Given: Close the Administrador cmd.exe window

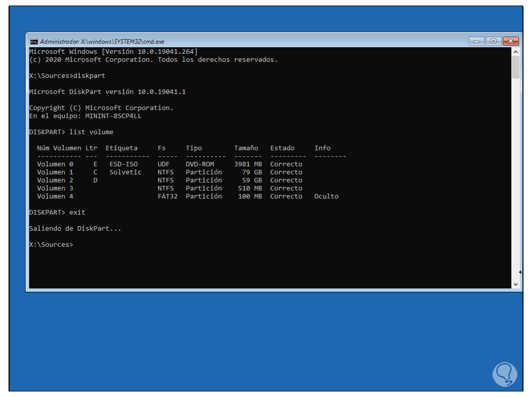Looking at the screenshot, I should click(x=510, y=41).
